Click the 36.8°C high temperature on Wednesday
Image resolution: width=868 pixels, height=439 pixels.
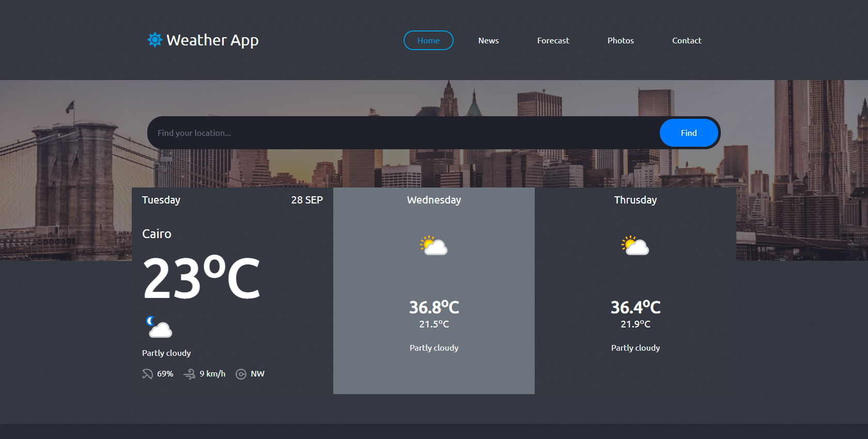[x=434, y=307]
